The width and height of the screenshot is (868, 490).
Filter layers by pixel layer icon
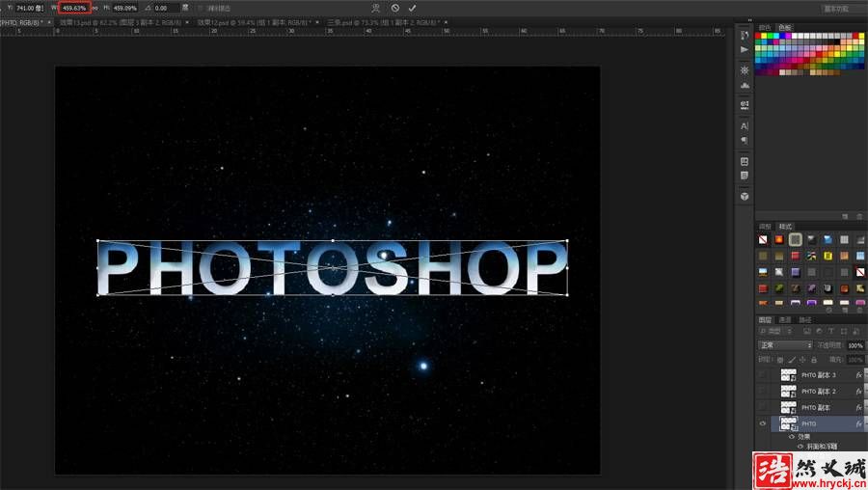pos(806,331)
